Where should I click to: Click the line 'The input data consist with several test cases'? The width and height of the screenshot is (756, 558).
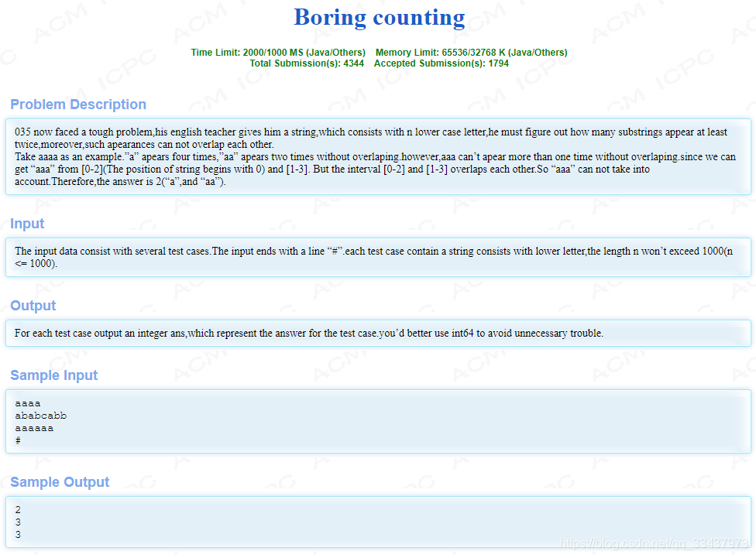[373, 251]
